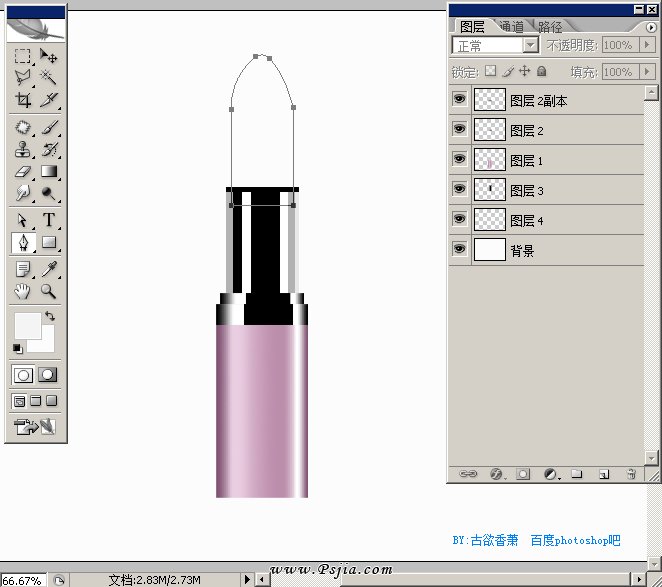Open the blend mode 正常 dropdown
This screenshot has height=587, width=662.
tap(530, 45)
